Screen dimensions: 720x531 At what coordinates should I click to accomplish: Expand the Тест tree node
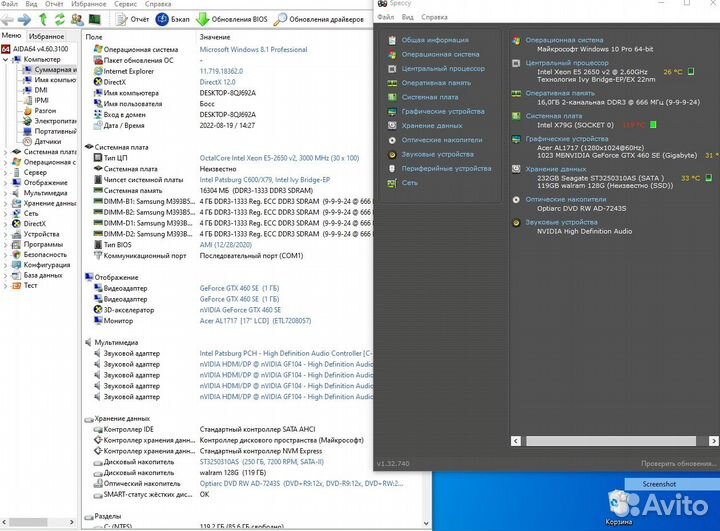point(5,286)
